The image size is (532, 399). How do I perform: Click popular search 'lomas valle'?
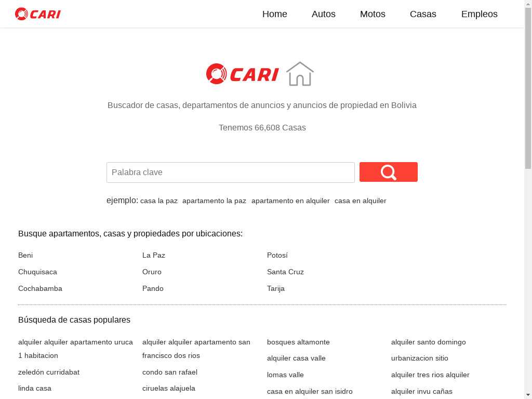[x=285, y=375]
